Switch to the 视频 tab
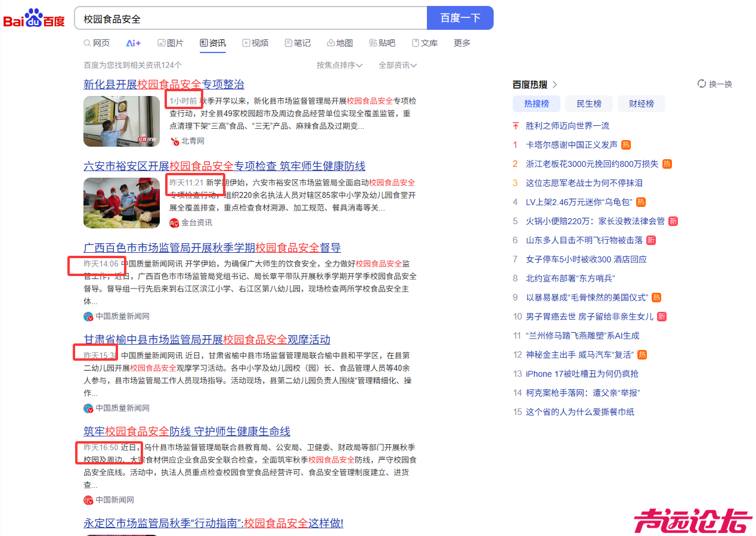 click(x=255, y=43)
